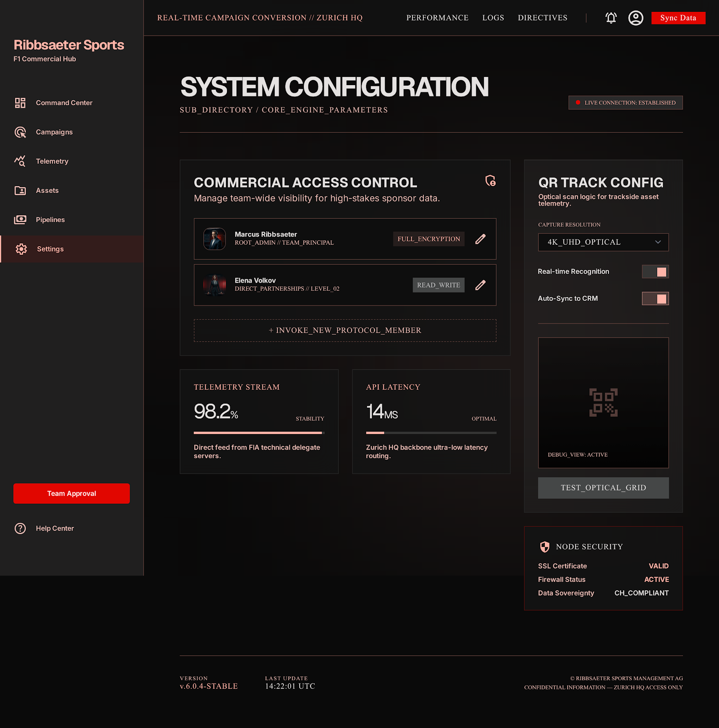Go to Pipelines in sidebar

(x=72, y=219)
